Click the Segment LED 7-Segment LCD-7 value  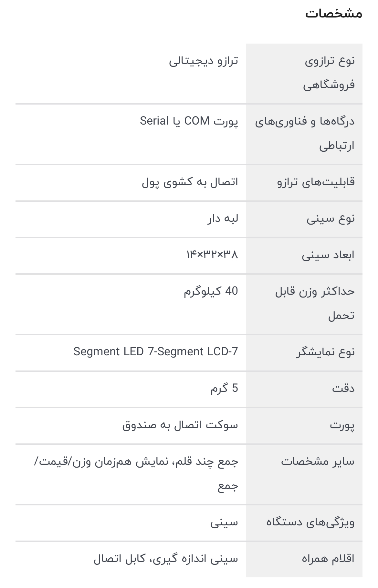pos(156,351)
